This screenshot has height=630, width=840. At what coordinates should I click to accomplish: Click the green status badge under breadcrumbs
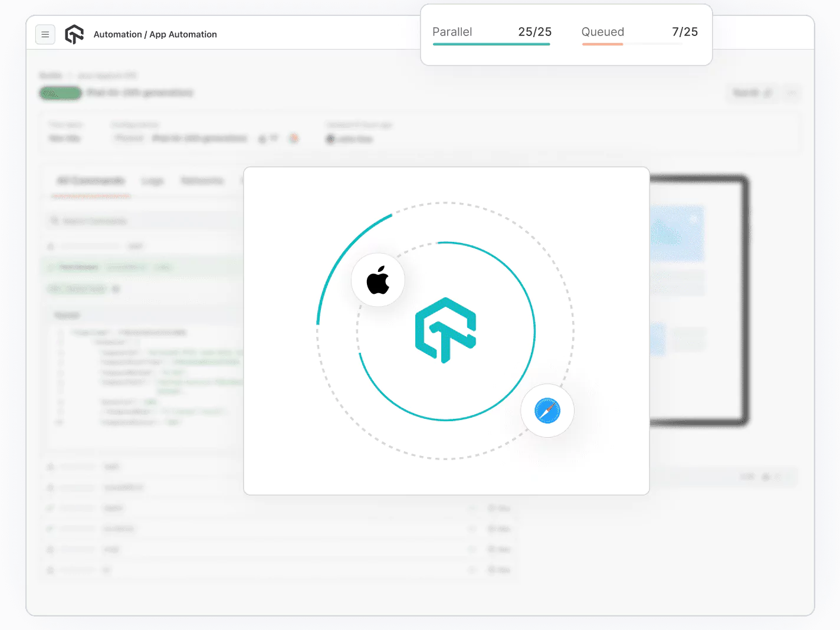(60, 93)
